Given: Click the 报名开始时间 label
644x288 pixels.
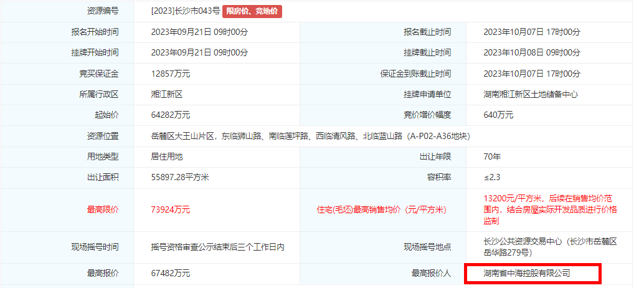Looking at the screenshot, I should 95,32.
